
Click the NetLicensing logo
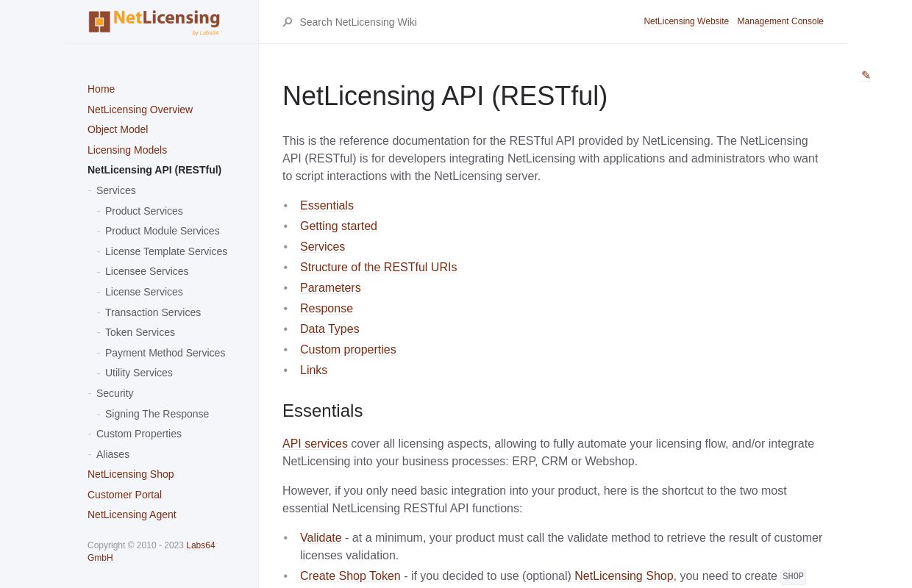154,22
